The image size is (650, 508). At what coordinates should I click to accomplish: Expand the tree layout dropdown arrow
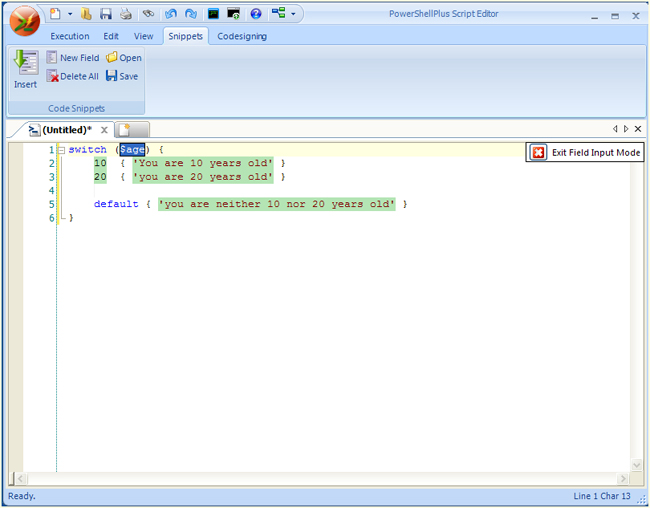tap(293, 14)
